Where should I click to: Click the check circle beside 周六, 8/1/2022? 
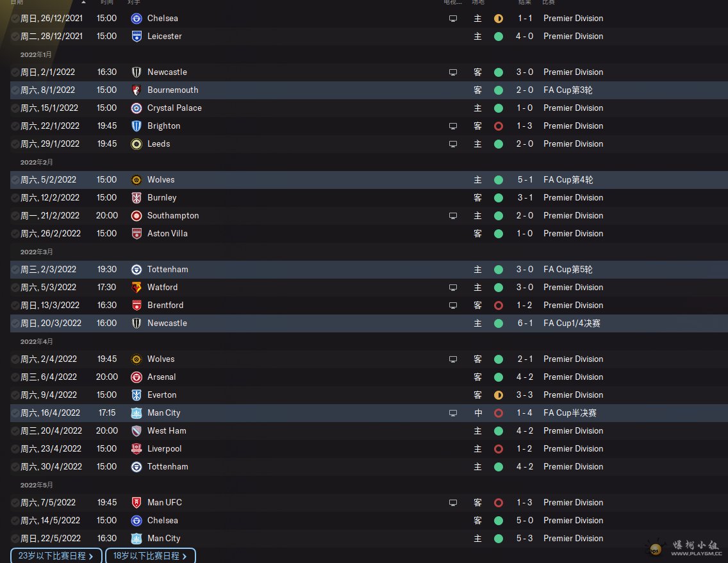[15, 90]
